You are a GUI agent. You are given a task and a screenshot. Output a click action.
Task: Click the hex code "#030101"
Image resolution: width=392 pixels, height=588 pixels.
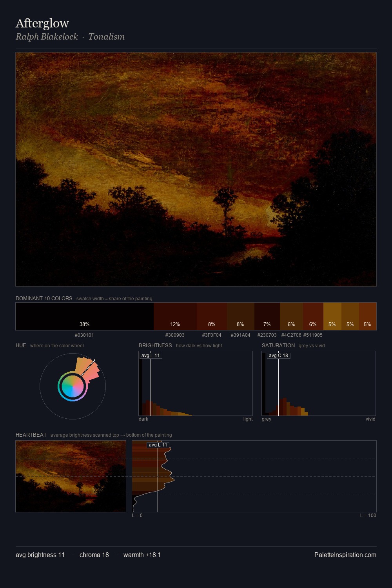point(84,335)
